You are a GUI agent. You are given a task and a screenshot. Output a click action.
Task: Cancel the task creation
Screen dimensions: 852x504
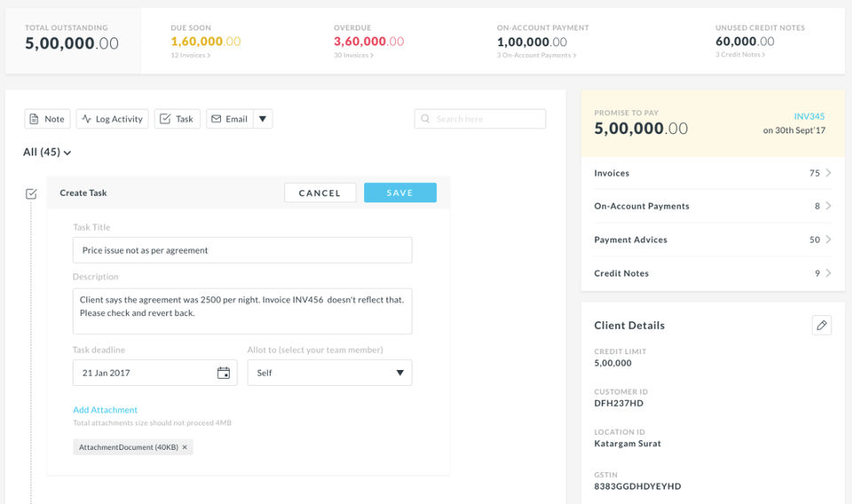(320, 193)
